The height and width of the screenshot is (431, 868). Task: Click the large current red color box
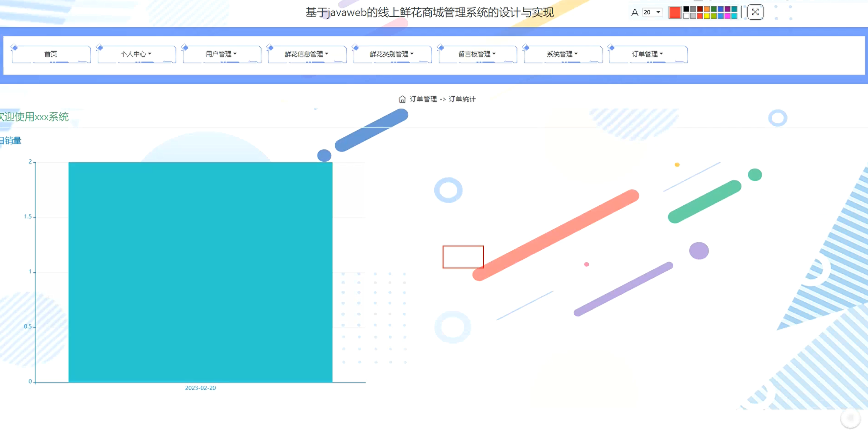coord(675,12)
